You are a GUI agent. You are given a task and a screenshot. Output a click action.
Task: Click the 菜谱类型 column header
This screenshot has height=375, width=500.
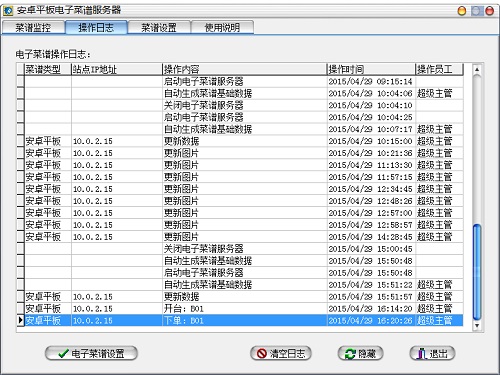48,69
